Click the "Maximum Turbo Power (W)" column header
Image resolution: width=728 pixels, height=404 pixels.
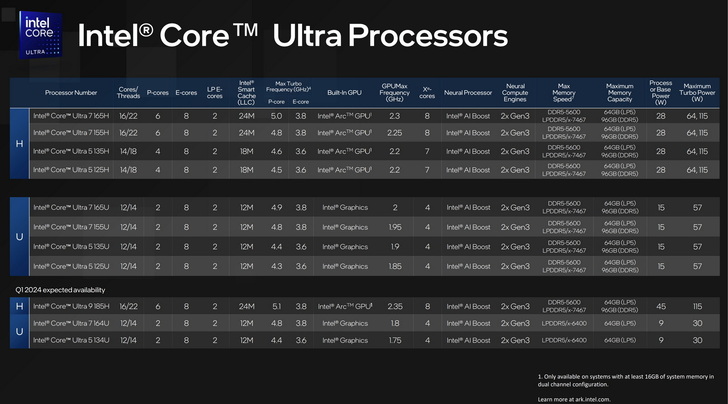click(697, 93)
